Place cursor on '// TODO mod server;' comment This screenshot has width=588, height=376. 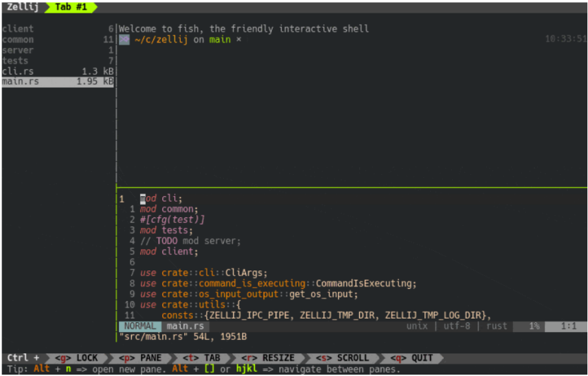pos(191,241)
